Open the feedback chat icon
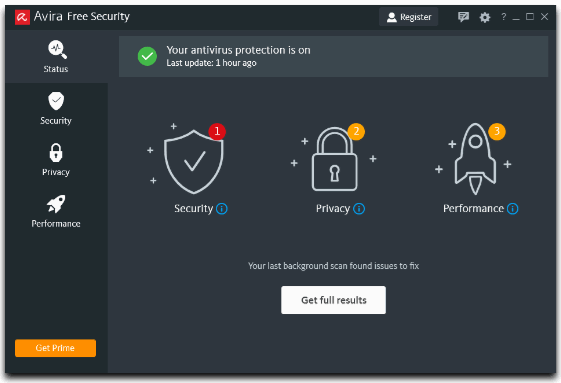Screen dimensions: 561x383 pos(463,17)
